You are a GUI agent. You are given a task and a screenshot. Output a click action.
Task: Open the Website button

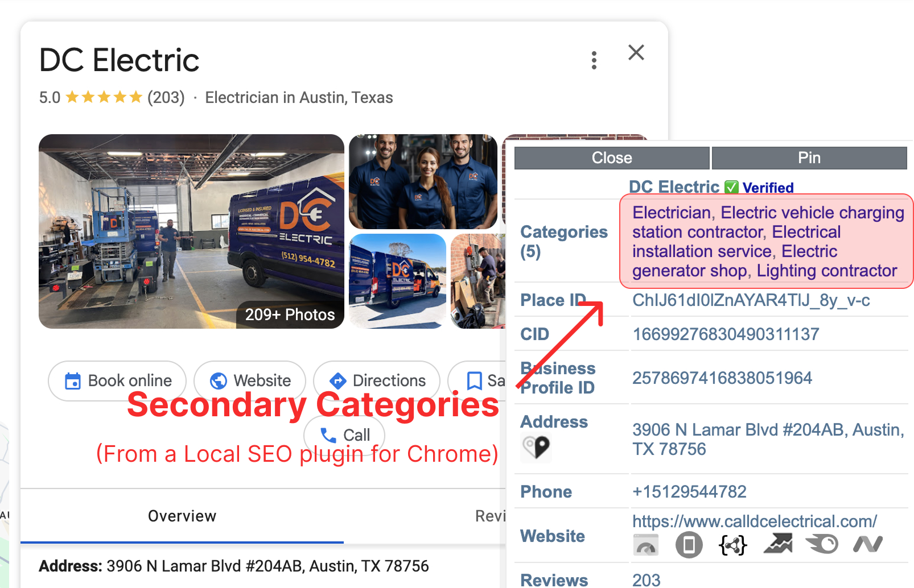tap(250, 380)
